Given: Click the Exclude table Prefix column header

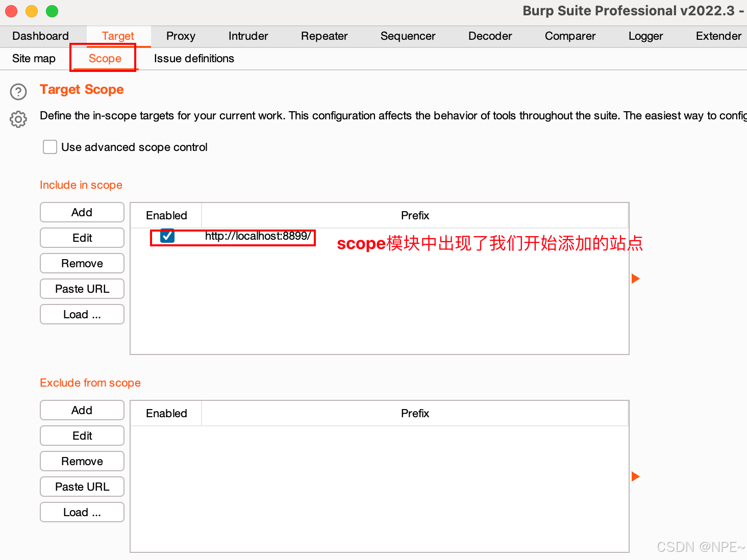Looking at the screenshot, I should coord(415,413).
